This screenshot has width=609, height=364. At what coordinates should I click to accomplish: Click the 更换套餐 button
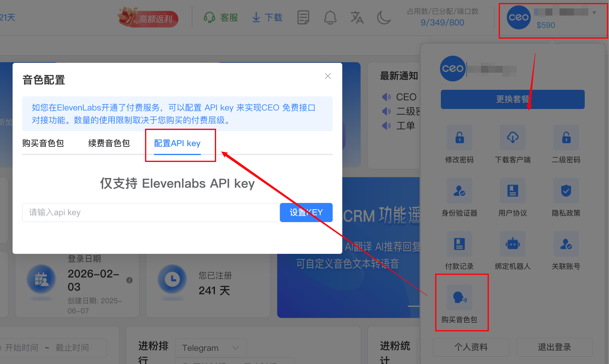coord(512,99)
